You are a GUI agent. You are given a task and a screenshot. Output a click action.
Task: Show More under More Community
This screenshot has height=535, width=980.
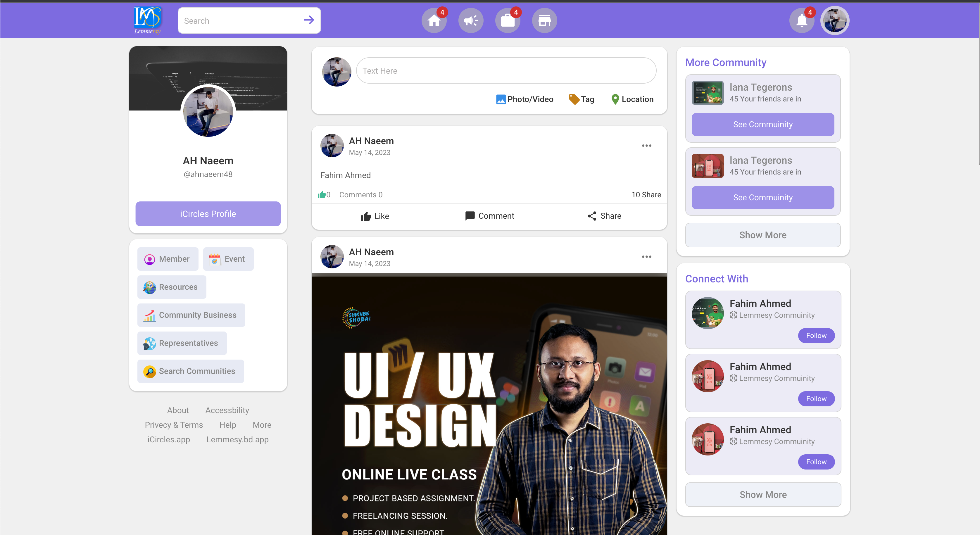762,235
